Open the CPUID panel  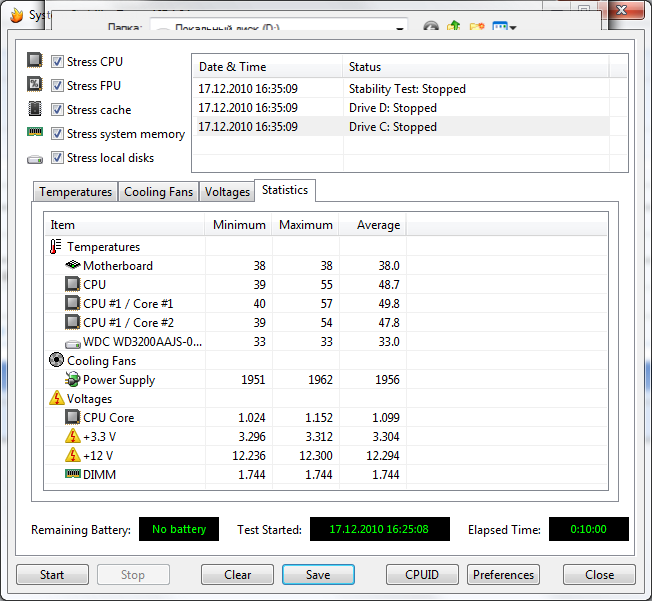(422, 575)
